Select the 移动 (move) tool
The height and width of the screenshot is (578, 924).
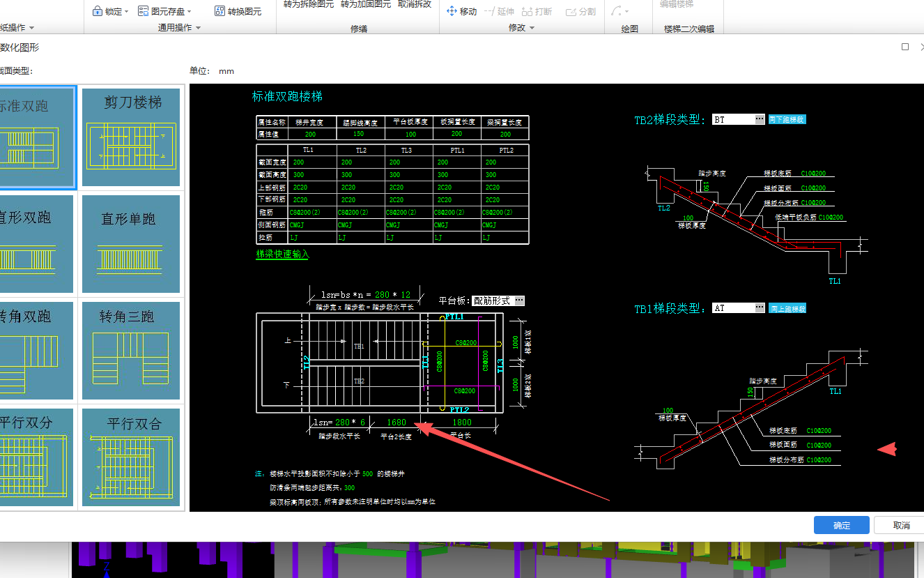point(461,11)
